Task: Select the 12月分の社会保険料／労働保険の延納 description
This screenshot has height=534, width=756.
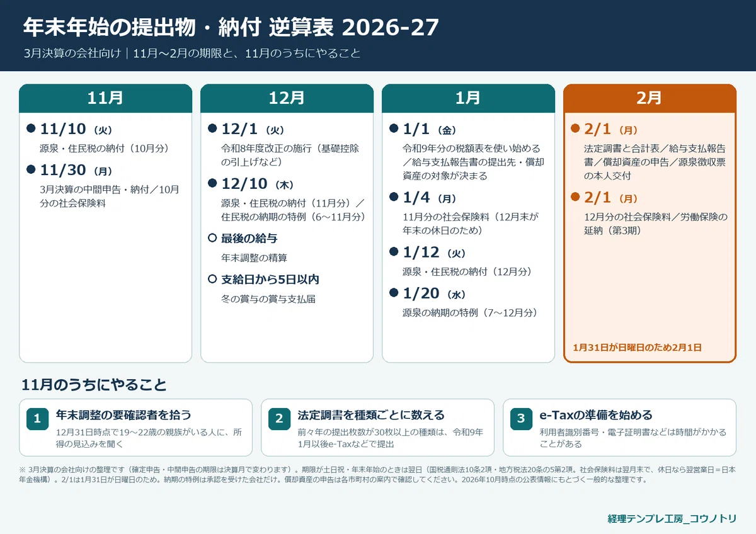Action: (x=656, y=224)
